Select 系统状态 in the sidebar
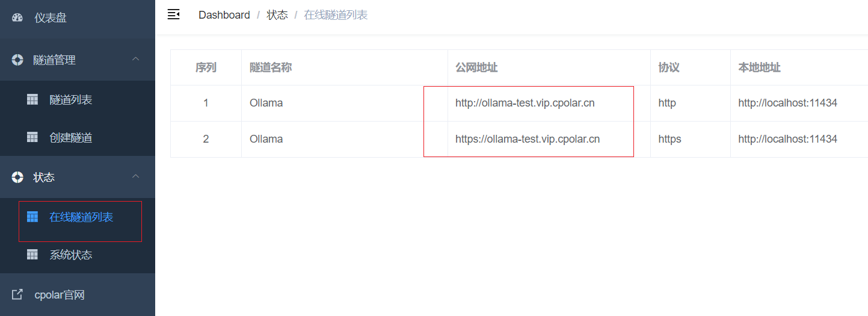 click(71, 255)
